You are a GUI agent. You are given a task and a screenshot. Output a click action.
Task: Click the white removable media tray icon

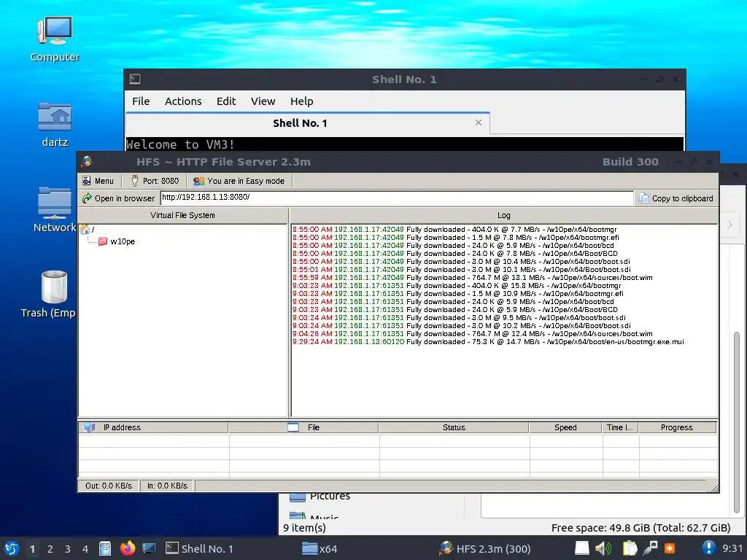tap(581, 548)
